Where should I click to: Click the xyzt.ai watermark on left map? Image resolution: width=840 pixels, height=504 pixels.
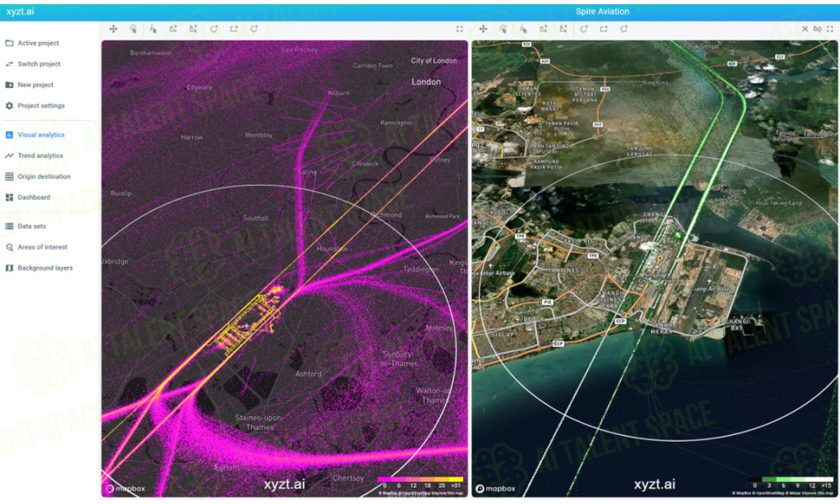click(284, 485)
